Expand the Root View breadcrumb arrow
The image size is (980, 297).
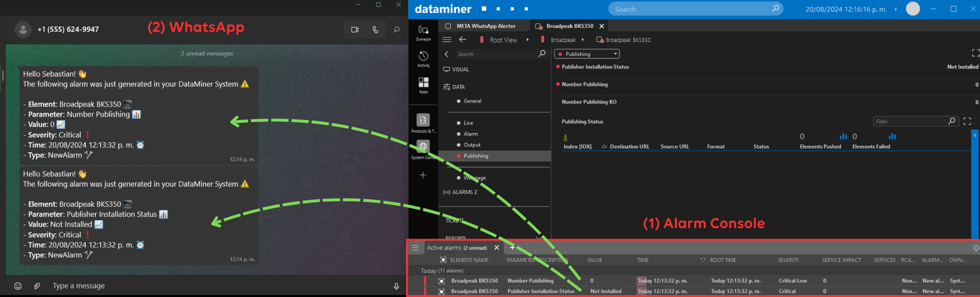tap(528, 40)
